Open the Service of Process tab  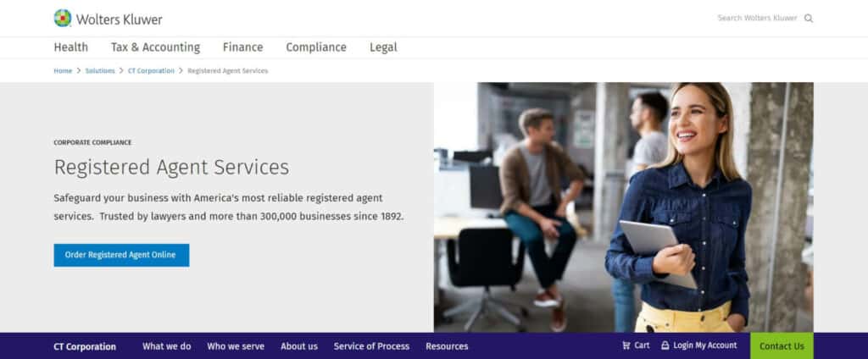pos(371,346)
